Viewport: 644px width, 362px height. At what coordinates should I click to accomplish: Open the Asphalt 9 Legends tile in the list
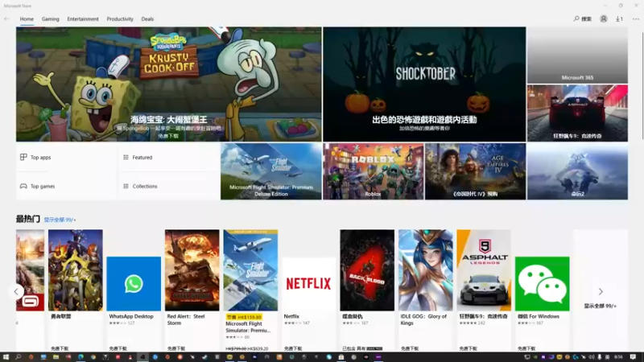[484, 270]
